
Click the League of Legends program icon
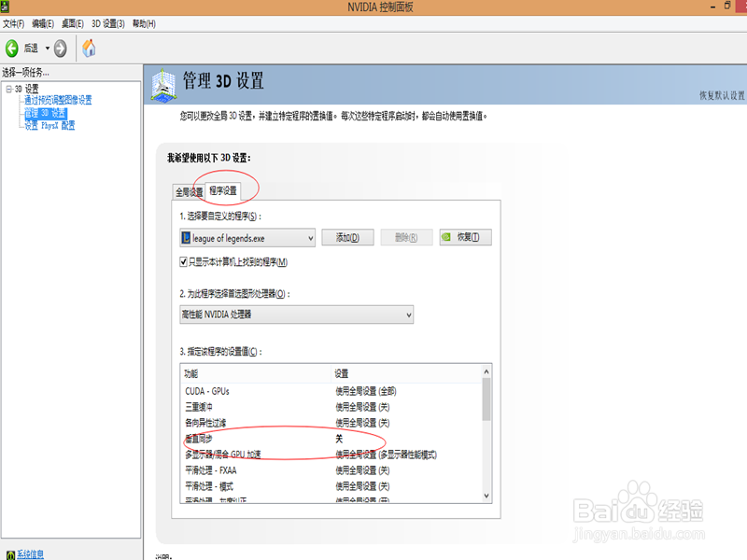pyautogui.click(x=186, y=238)
